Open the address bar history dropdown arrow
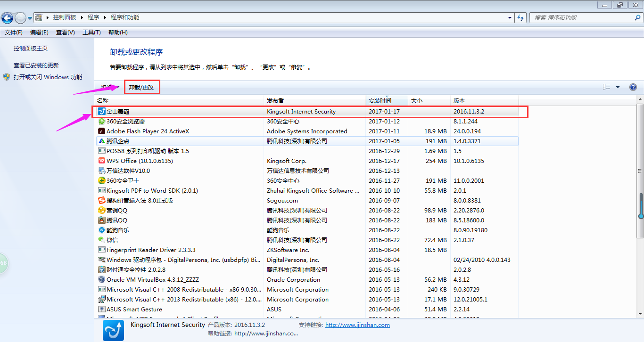 [510, 18]
